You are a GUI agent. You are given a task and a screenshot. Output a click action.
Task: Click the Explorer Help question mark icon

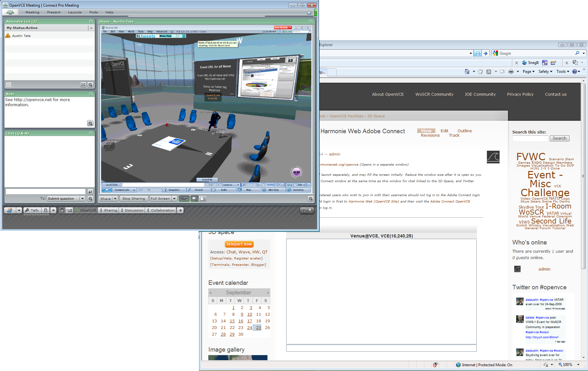pyautogui.click(x=574, y=72)
